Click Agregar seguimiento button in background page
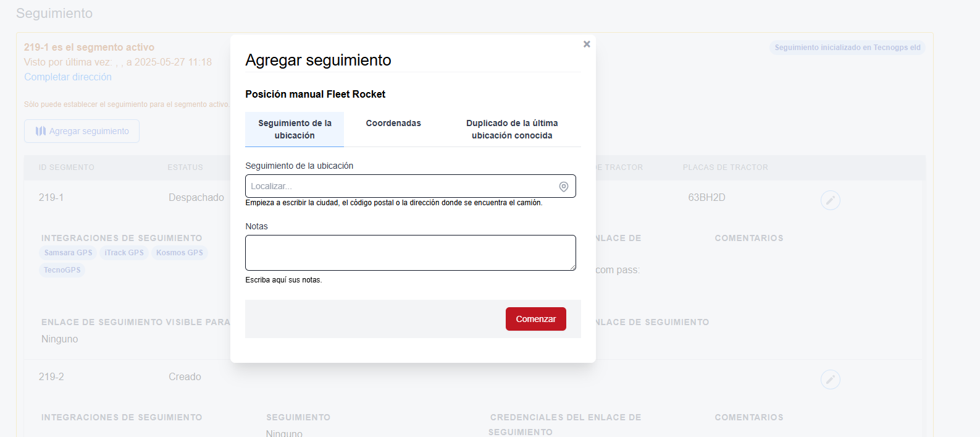Screen dimensions: 980x437 tap(82, 131)
